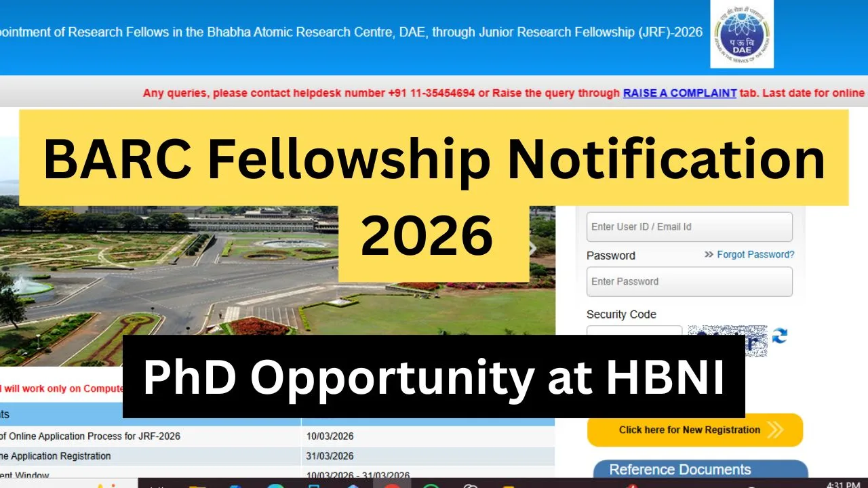Focus the Enter Password field
The height and width of the screenshot is (488, 868).
pyautogui.click(x=689, y=281)
